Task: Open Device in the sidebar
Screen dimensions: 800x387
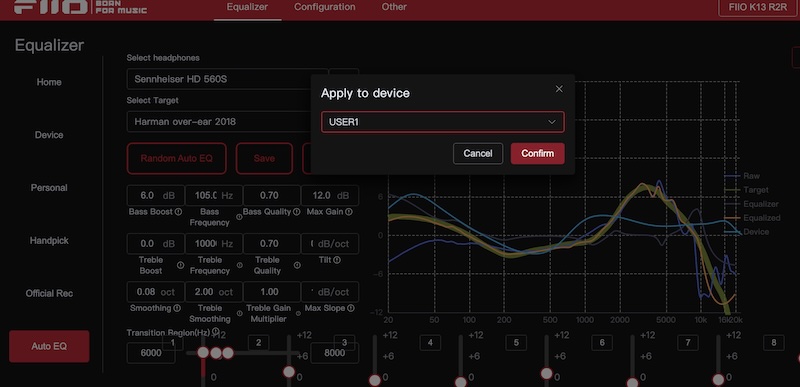Action: (49, 135)
